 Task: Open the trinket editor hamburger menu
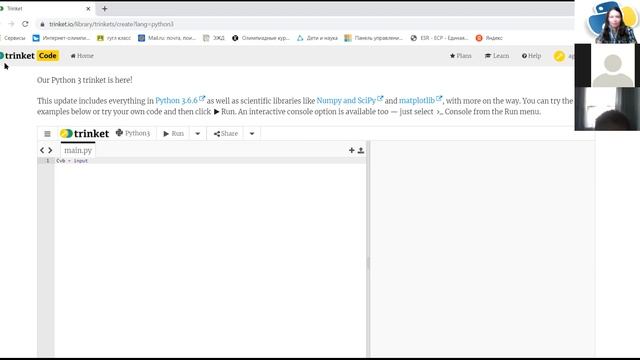(47, 133)
